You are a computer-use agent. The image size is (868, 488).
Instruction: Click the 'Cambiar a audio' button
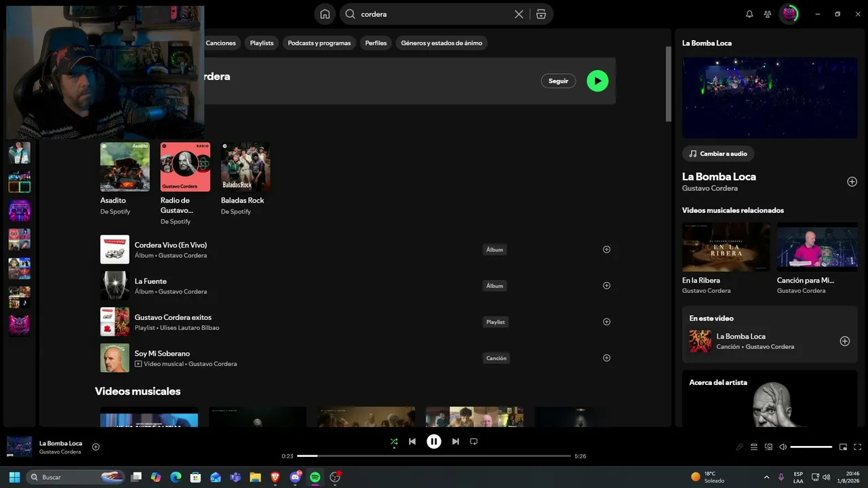718,154
